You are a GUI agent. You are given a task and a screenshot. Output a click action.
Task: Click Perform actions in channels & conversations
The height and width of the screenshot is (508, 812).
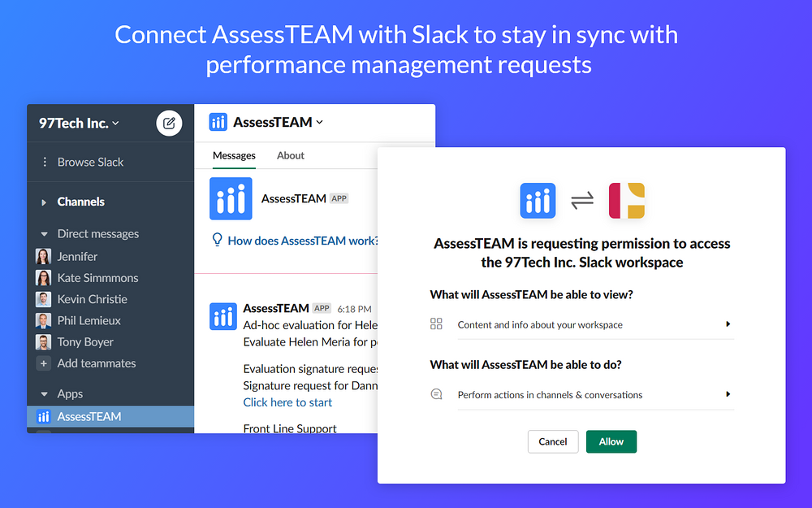coord(550,395)
